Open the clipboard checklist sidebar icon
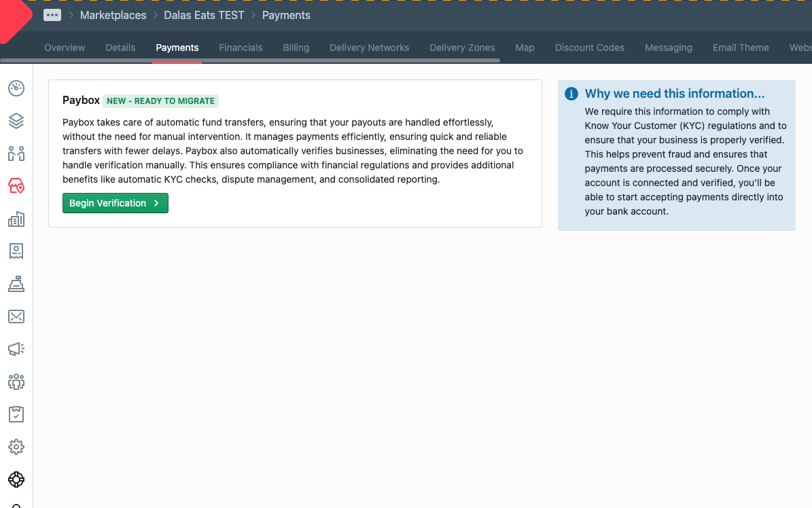Viewport: 812px width, 508px height. (16, 414)
